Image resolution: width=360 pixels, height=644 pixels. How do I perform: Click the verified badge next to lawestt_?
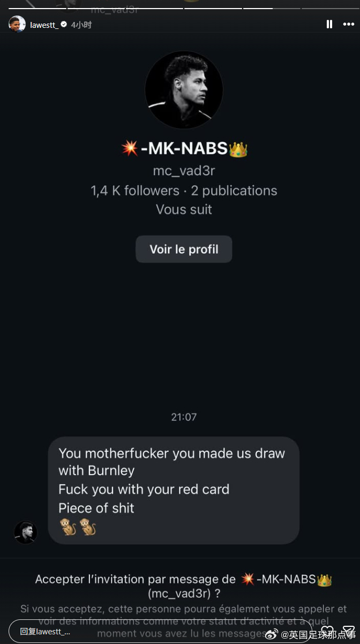pyautogui.click(x=64, y=25)
